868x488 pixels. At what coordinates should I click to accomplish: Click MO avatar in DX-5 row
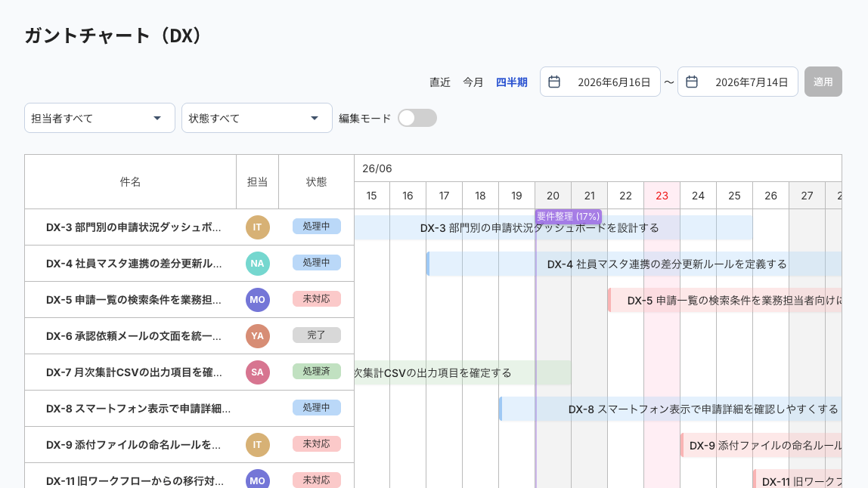point(257,300)
